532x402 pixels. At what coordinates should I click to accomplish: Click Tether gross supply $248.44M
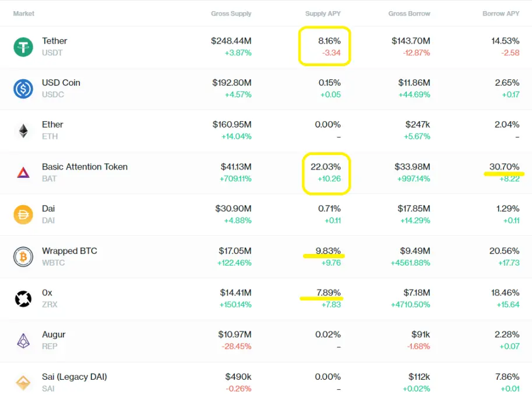tap(231, 41)
